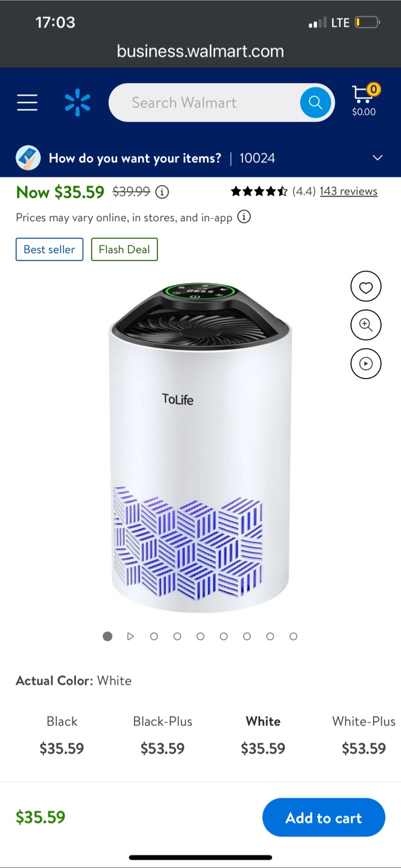
Task: Select the Black-Plus color option
Action: 163,735
